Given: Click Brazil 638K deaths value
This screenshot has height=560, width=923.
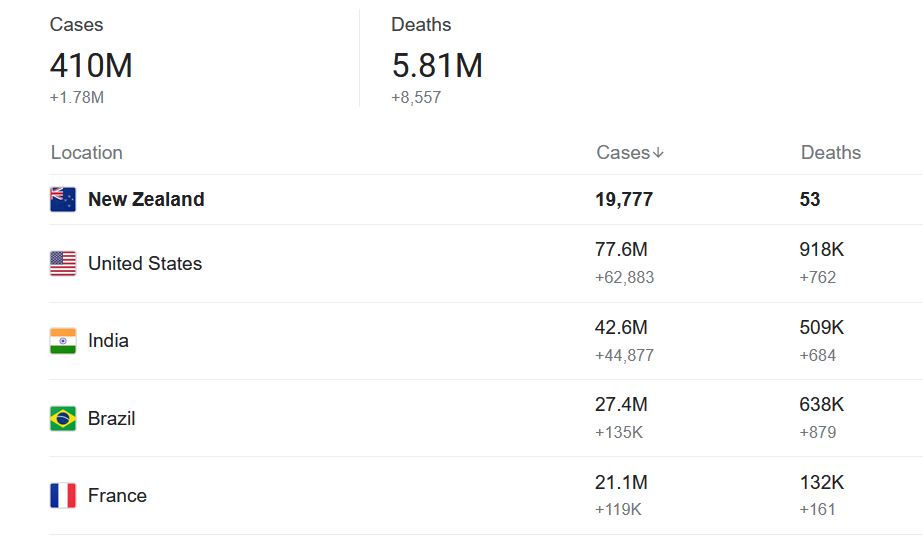Looking at the screenshot, I should pos(822,404).
